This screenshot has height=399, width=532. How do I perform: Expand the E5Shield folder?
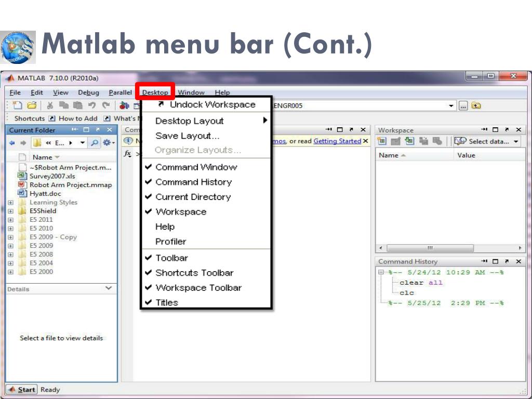10,211
